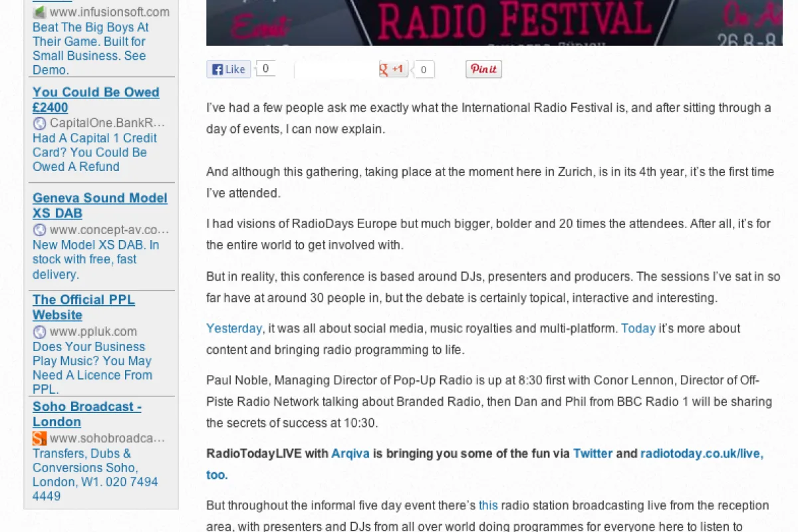
Task: Click the CapitalOne.BankR... URL text
Action: [x=107, y=123]
